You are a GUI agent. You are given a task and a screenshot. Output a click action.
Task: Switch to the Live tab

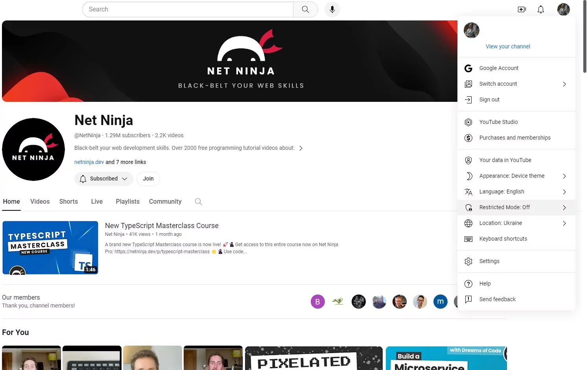pyautogui.click(x=97, y=202)
